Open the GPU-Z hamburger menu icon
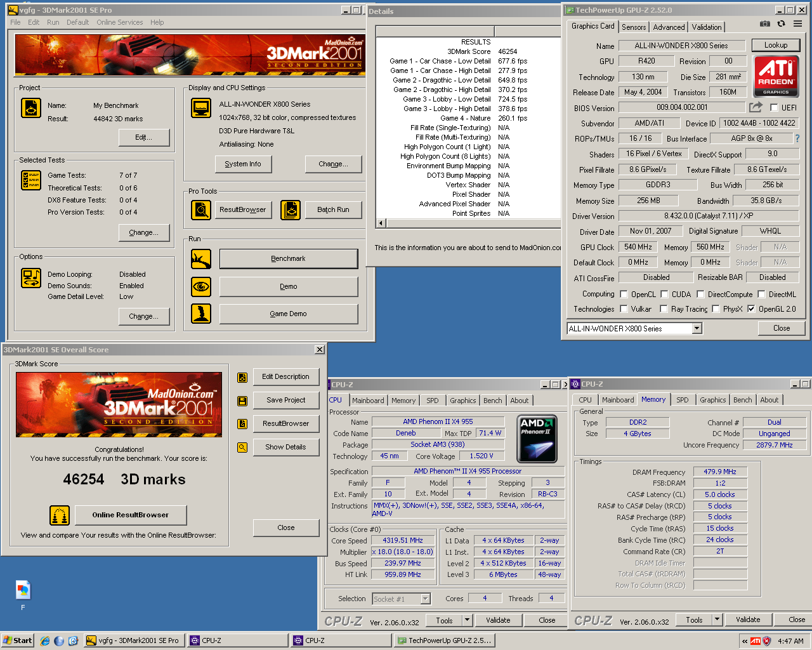Image resolution: width=812 pixels, height=650 pixels. [797, 24]
